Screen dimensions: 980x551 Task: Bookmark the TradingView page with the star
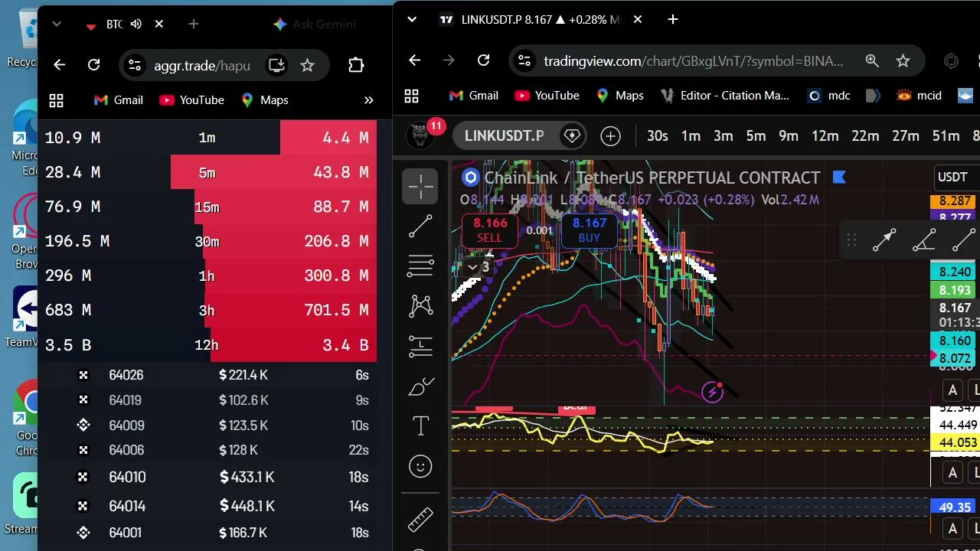coord(903,61)
